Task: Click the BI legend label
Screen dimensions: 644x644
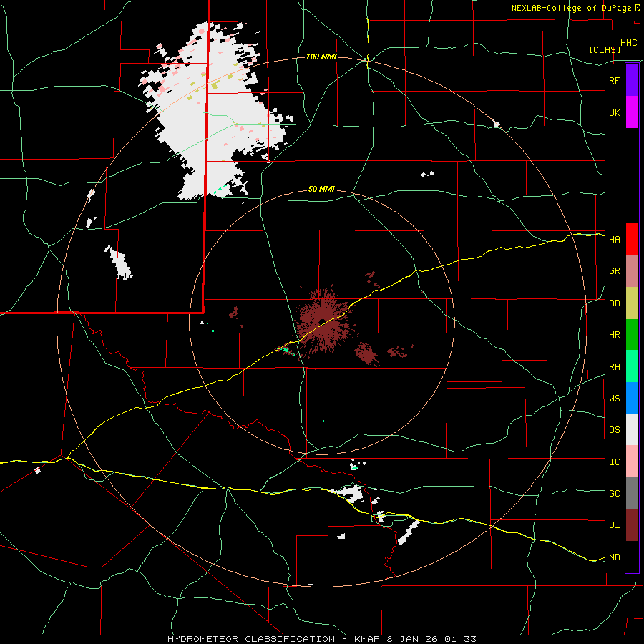Action: 615,525
